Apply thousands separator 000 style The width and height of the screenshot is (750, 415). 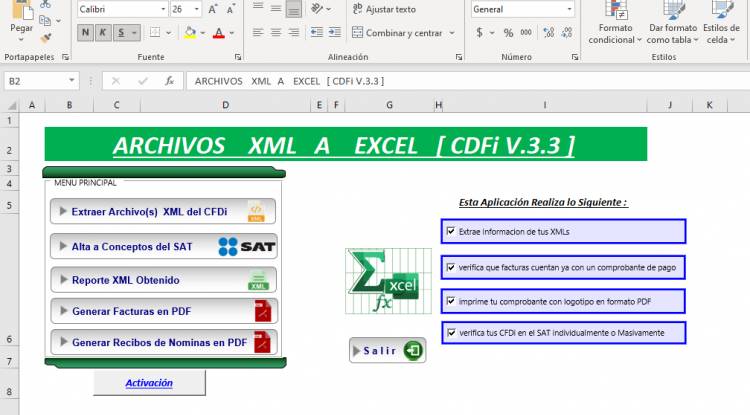pos(526,33)
